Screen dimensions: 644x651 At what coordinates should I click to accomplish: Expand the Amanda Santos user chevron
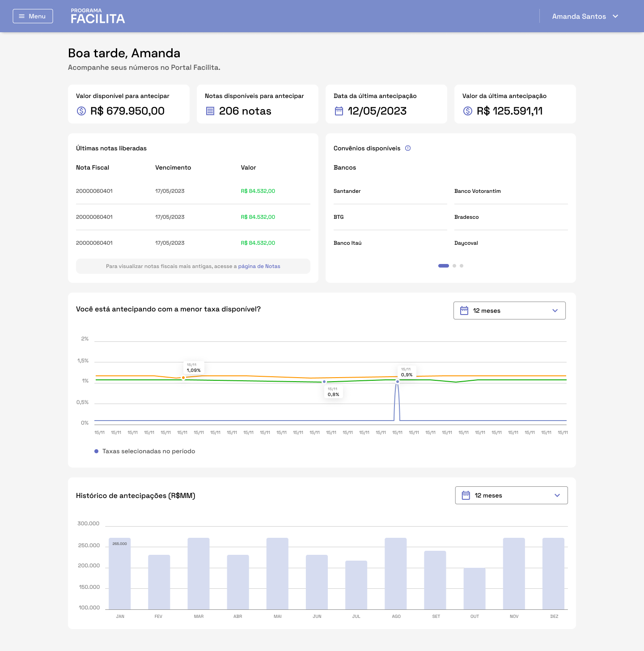click(615, 16)
